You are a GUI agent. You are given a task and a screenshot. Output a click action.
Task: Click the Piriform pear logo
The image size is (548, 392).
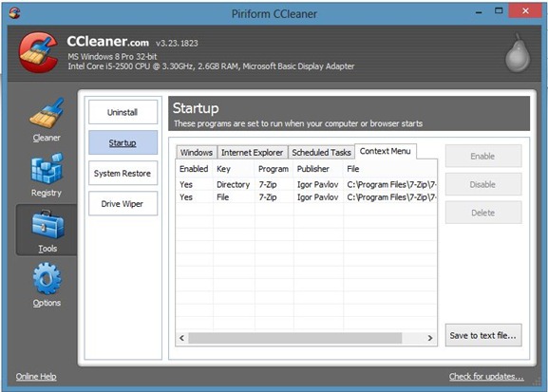[518, 53]
